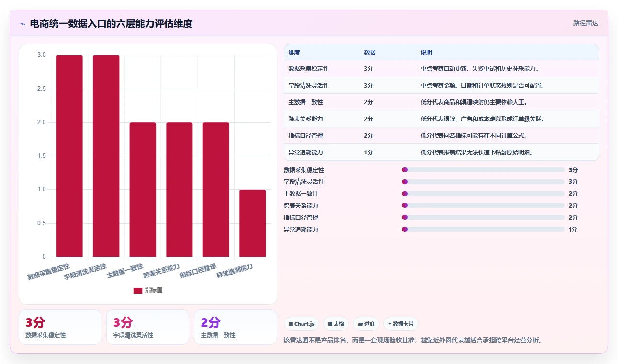The height and width of the screenshot is (364, 618).
Task: Click the 数据采集稳定性 x-axis label in chart
Action: pyautogui.click(x=48, y=271)
